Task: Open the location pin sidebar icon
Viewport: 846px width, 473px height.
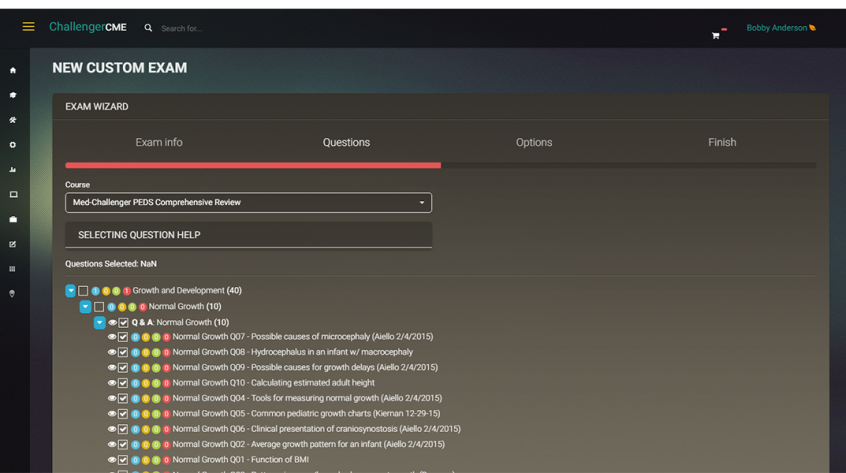Action: pos(12,293)
